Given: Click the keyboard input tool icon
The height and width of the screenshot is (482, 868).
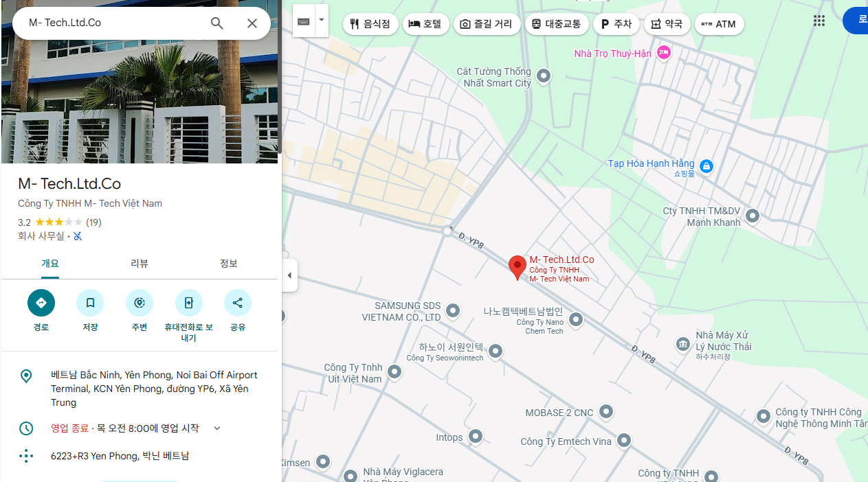Looking at the screenshot, I should [304, 21].
